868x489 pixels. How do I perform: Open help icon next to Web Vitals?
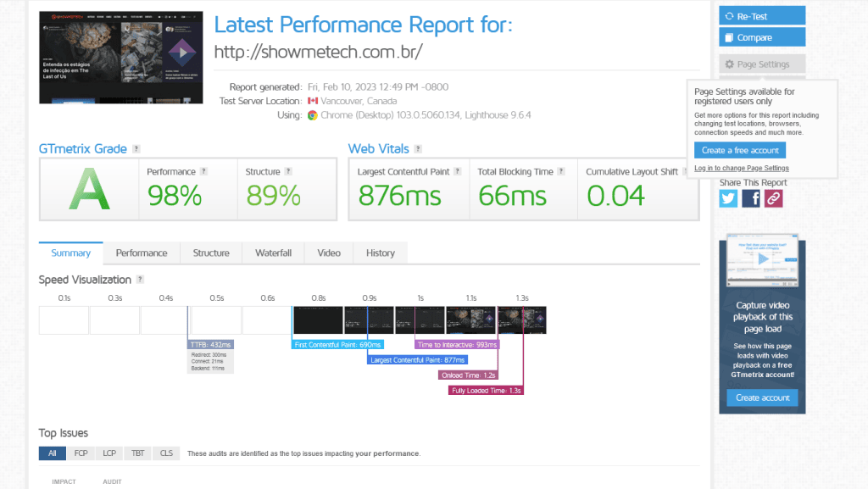(x=419, y=149)
